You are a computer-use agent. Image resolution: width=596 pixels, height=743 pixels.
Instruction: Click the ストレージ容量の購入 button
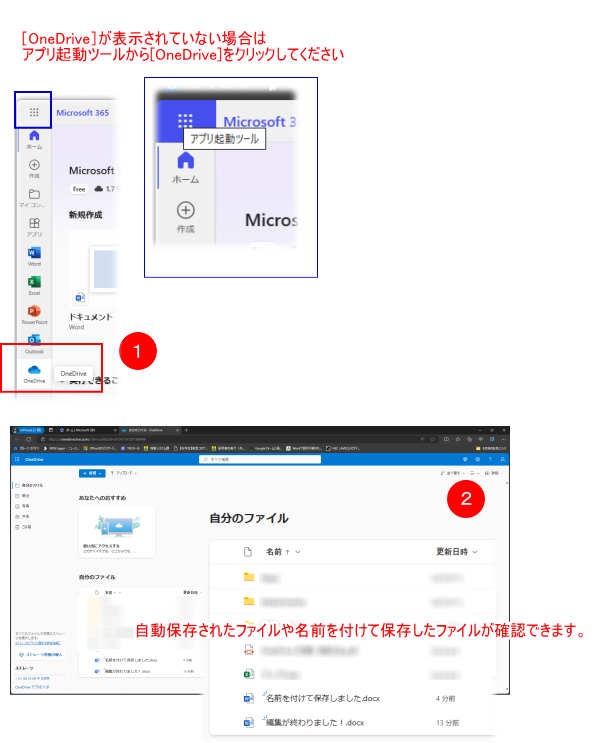click(x=40, y=654)
